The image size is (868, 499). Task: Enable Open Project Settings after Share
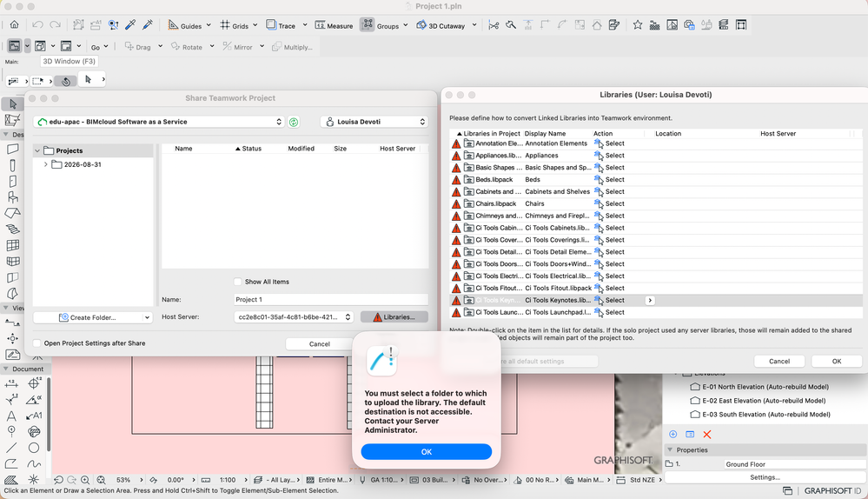click(37, 343)
